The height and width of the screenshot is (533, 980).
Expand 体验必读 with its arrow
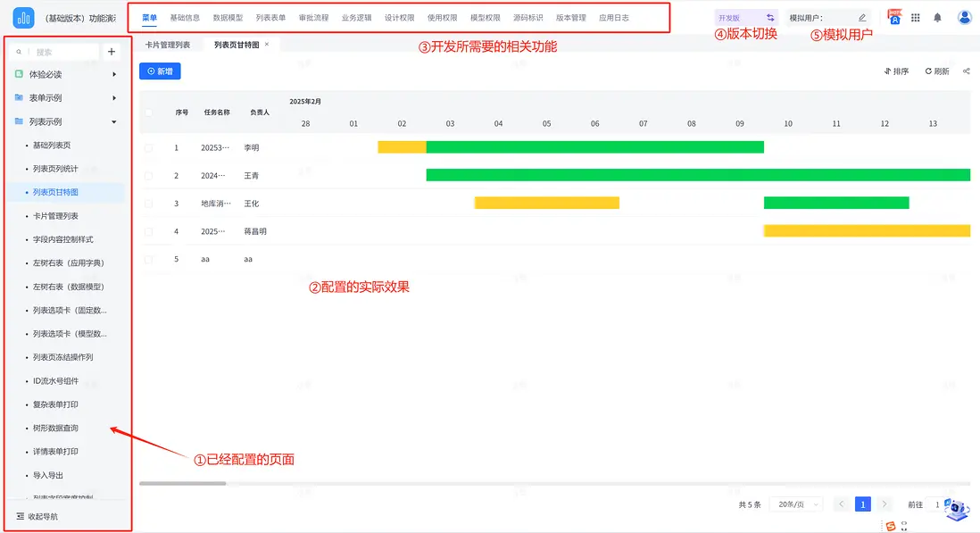click(113, 74)
